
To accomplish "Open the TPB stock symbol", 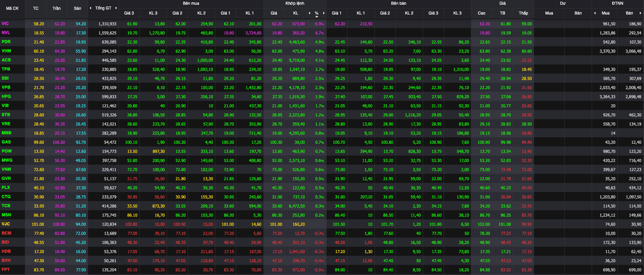I will [6, 69].
